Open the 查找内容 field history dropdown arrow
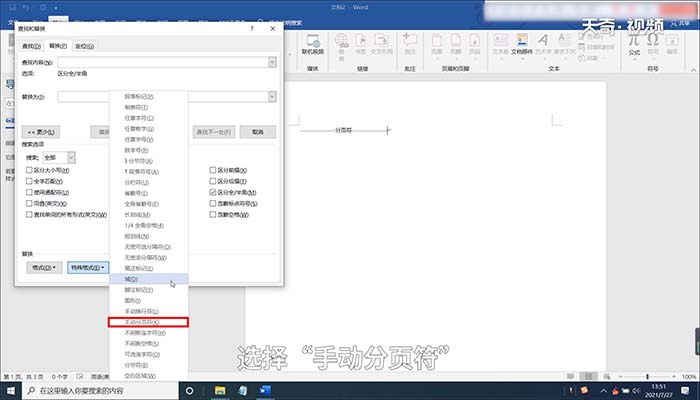 (x=272, y=62)
